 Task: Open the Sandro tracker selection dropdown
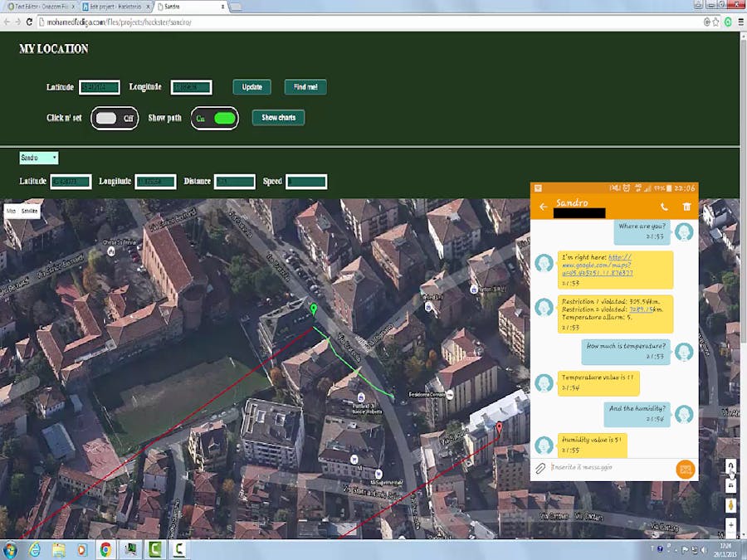pyautogui.click(x=38, y=157)
